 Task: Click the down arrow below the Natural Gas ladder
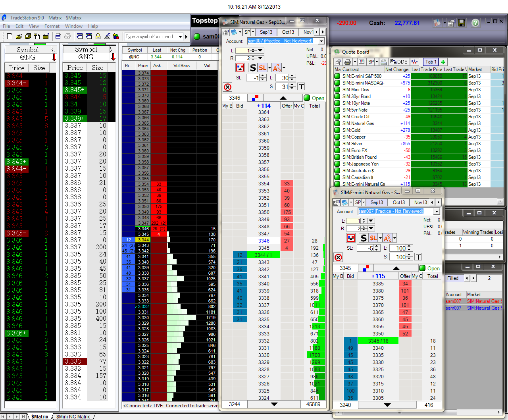[274, 404]
